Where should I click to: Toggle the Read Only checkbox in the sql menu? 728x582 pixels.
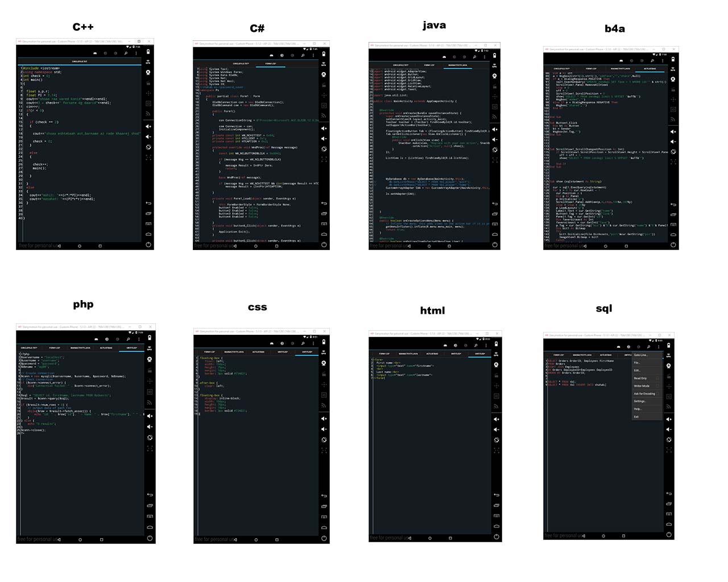click(657, 378)
